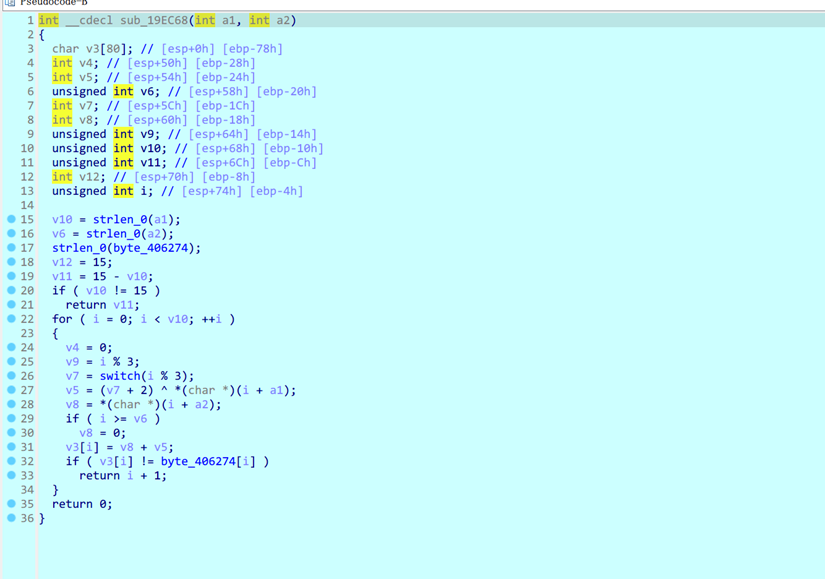825x579 pixels.
Task: Select the [ebp-1Ch] comment for v7
Action: click(x=225, y=106)
